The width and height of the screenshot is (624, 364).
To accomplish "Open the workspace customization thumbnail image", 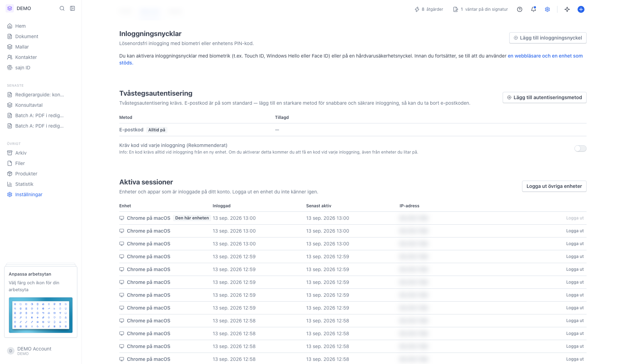I will (x=41, y=315).
